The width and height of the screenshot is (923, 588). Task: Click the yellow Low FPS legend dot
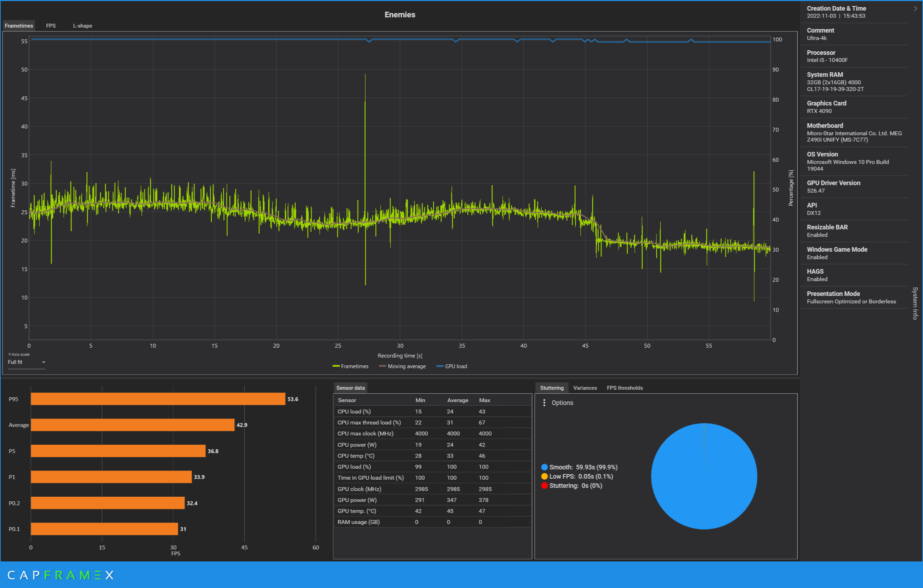(x=544, y=476)
